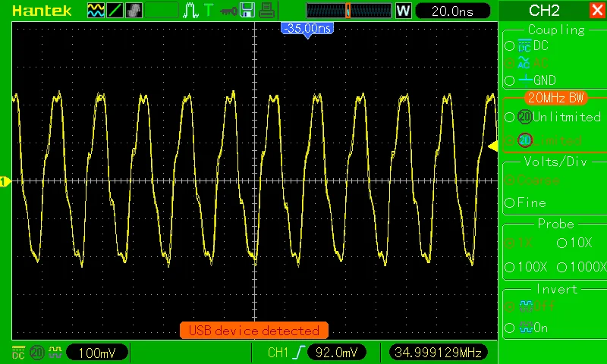Click the USB device detected notification
607x364 pixels.
point(254,331)
